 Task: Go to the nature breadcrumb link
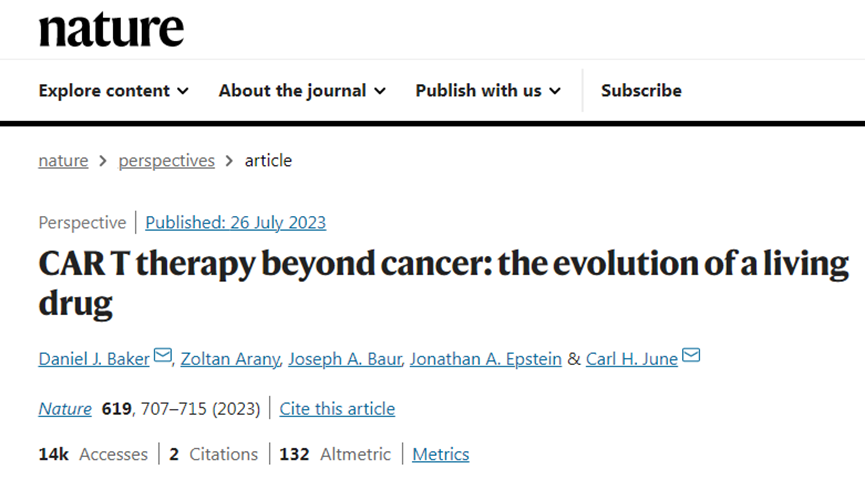[63, 161]
